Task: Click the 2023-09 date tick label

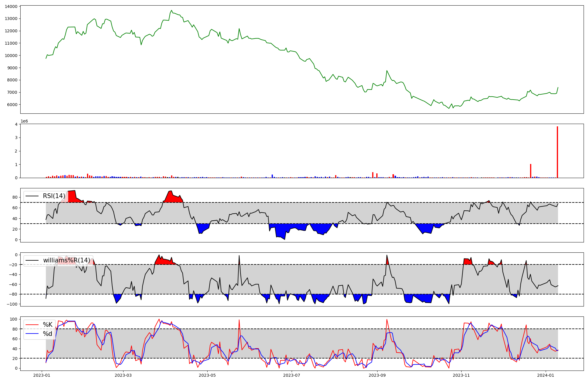Action: [377, 375]
